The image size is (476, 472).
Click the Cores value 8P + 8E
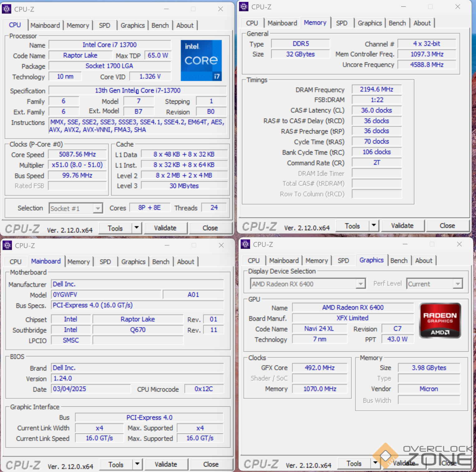pyautogui.click(x=150, y=208)
